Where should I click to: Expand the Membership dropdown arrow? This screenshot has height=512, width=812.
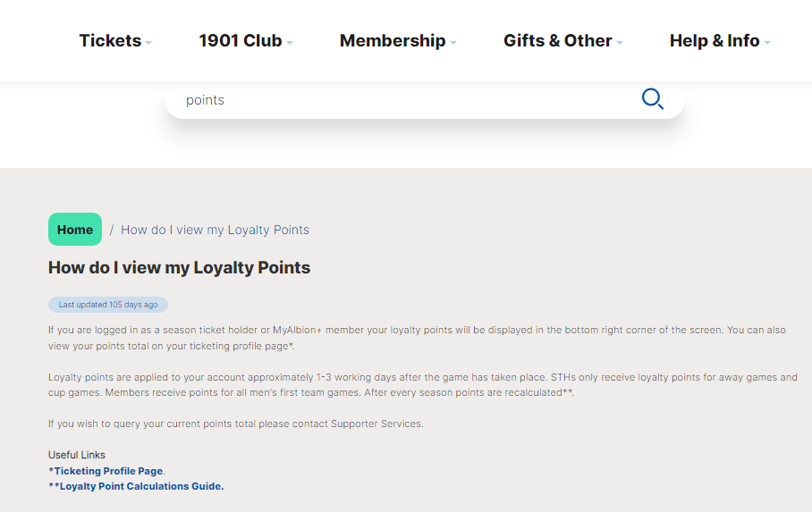pos(453,43)
